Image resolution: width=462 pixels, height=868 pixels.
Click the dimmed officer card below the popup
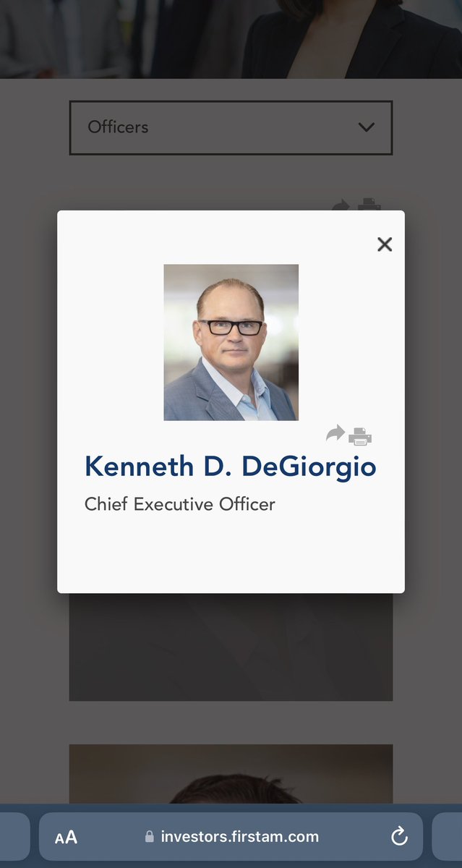point(231,647)
